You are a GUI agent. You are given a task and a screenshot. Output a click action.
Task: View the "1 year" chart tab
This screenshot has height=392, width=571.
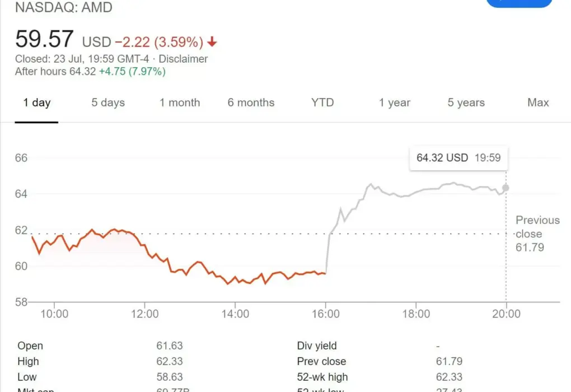point(394,102)
